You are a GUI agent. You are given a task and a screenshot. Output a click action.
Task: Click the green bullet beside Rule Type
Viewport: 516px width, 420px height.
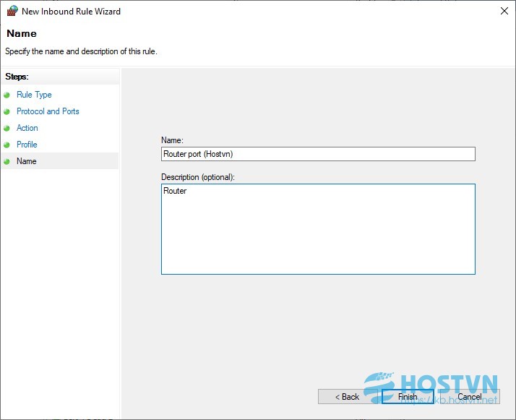[x=7, y=95]
